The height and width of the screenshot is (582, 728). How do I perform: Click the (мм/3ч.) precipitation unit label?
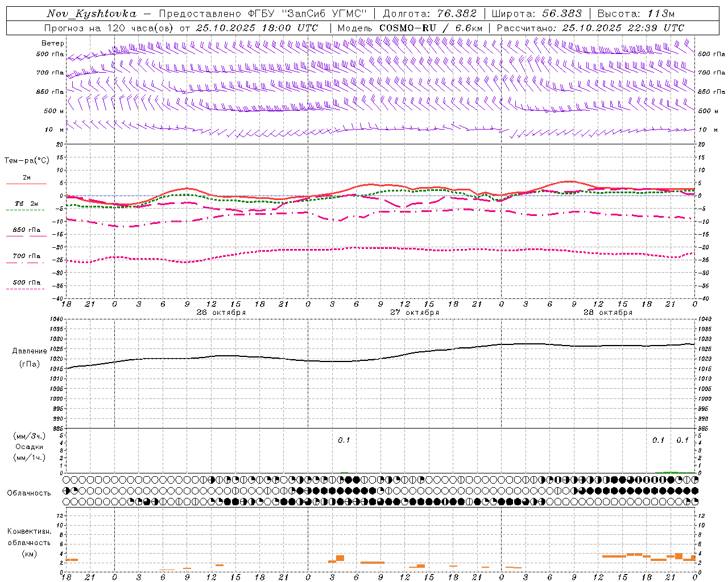(30, 436)
